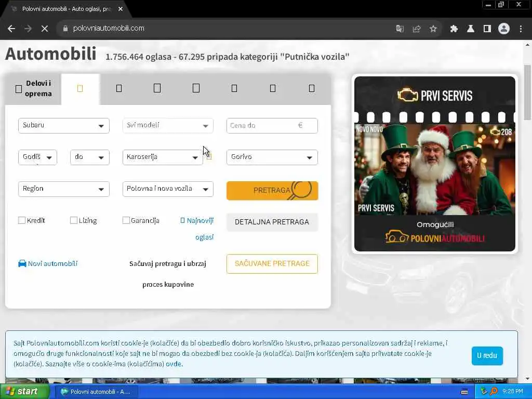Click the Cena do price field
Image resolution: width=532 pixels, height=399 pixels.
pos(272,126)
